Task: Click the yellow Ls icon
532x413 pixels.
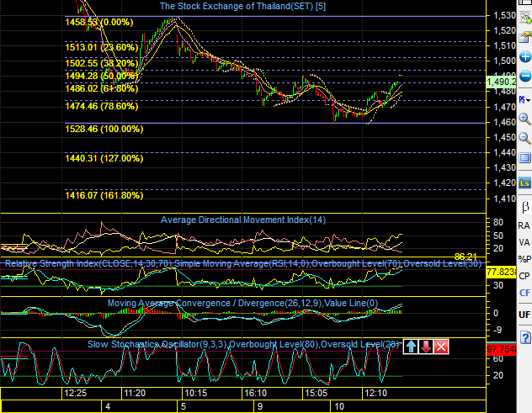Action: (524, 183)
